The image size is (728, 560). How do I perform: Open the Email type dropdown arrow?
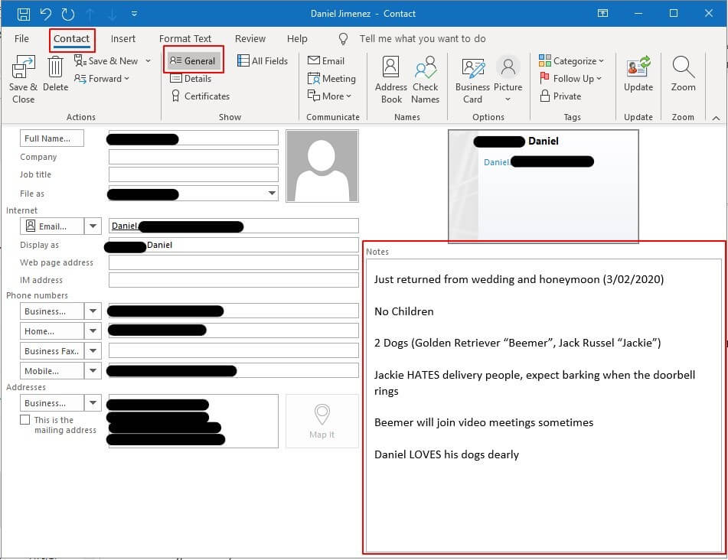point(93,226)
